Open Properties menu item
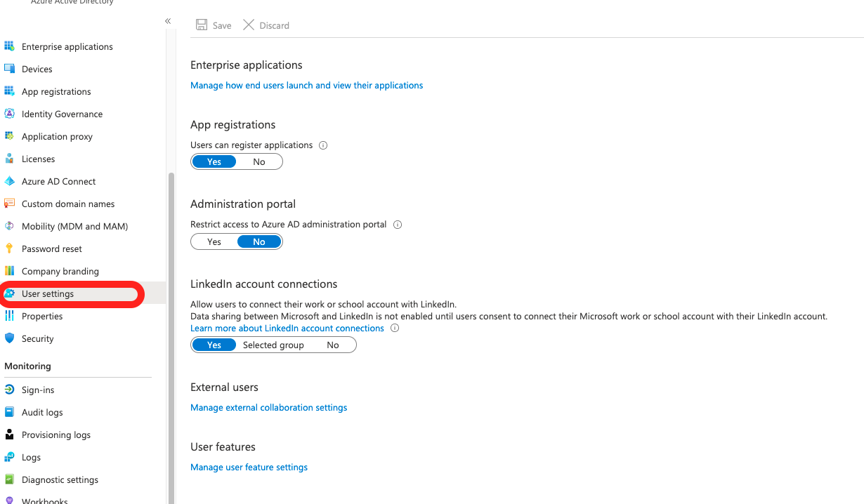 [42, 316]
